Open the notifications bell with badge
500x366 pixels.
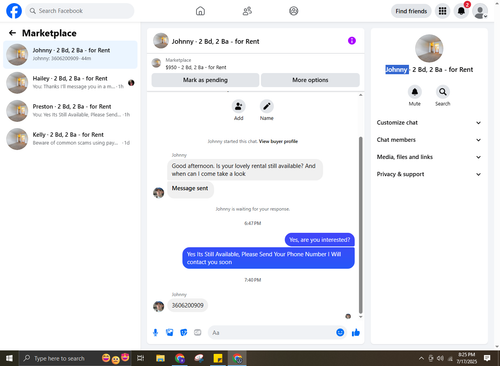pyautogui.click(x=461, y=11)
